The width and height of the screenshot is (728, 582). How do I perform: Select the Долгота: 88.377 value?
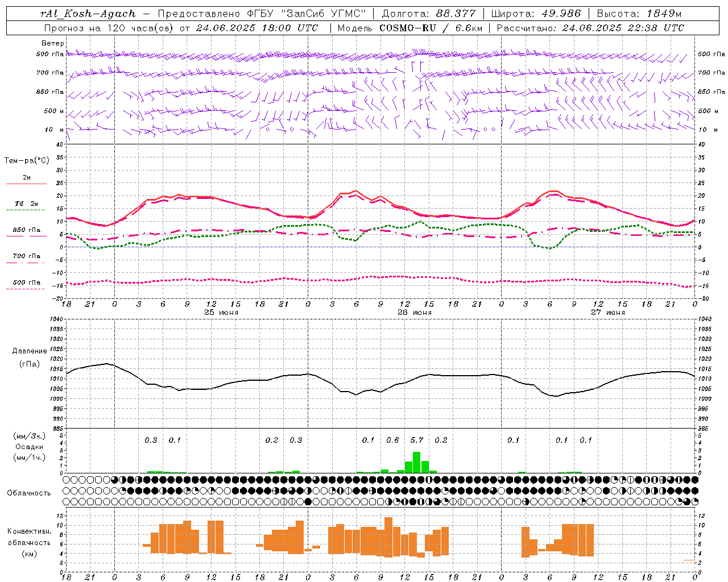point(429,14)
